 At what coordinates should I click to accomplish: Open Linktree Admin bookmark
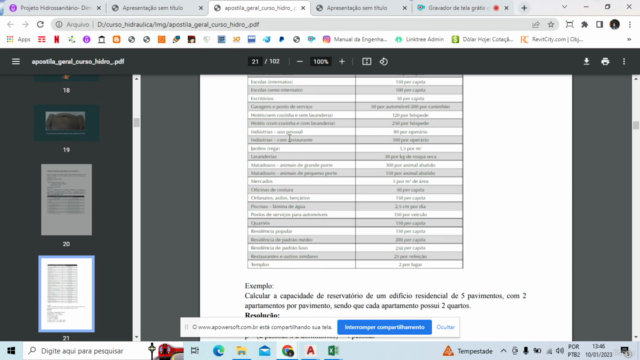coord(419,39)
